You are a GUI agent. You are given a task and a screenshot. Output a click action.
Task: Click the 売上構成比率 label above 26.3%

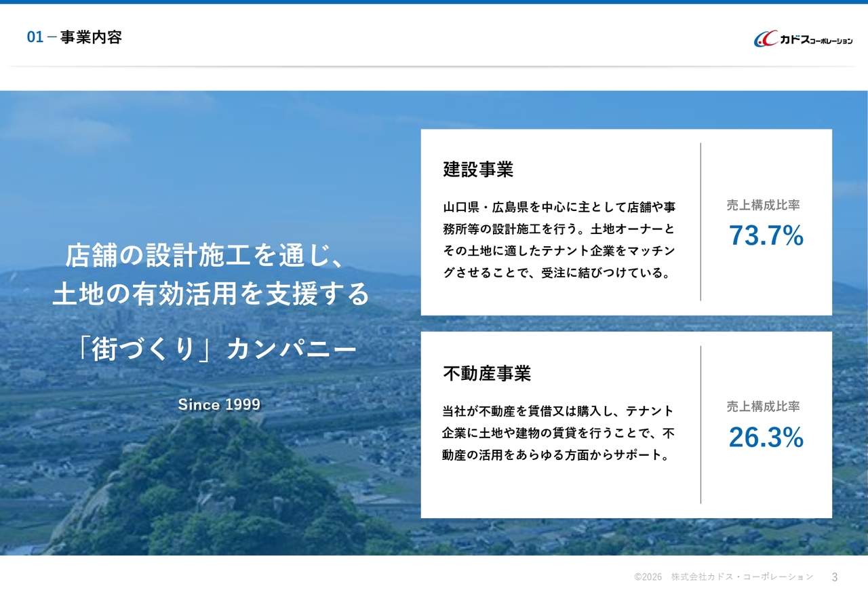[763, 406]
